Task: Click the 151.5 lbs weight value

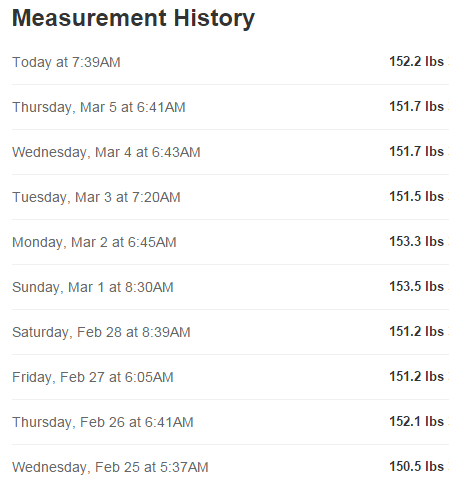Action: pyautogui.click(x=417, y=197)
